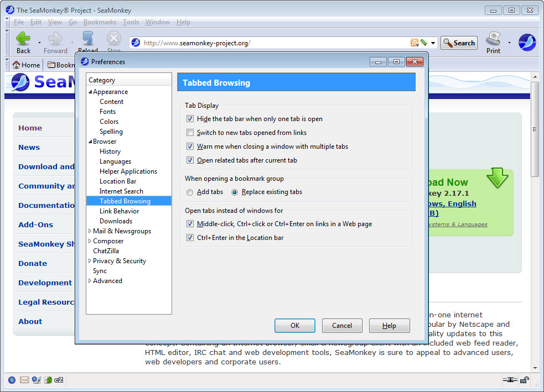Open the News link in the page sidebar
The width and height of the screenshot is (544, 392).
29,147
